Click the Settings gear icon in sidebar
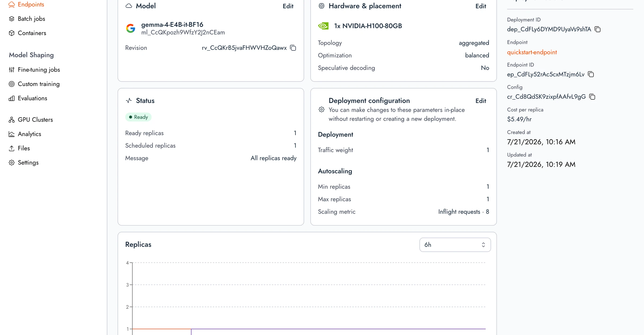This screenshot has height=335, width=644. [12, 162]
